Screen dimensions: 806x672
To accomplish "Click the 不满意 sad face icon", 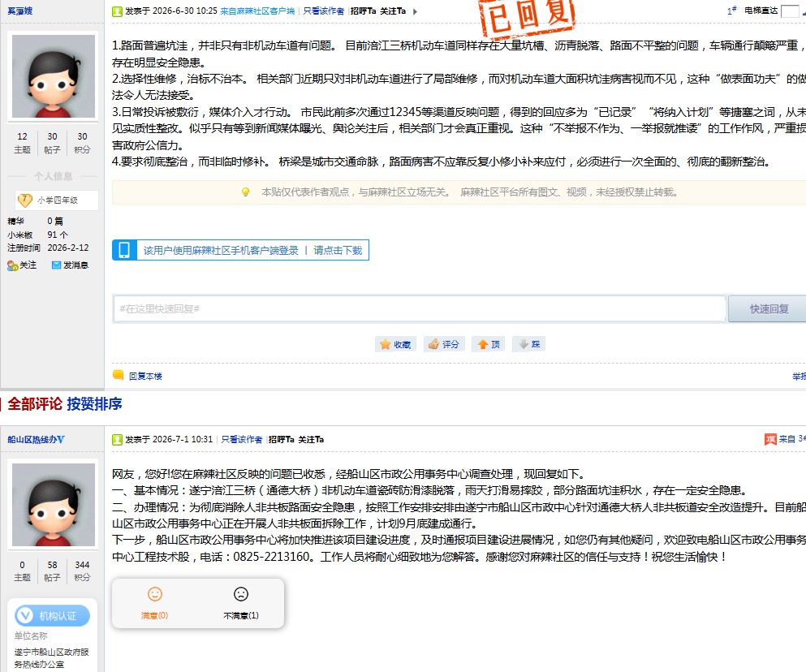I will (x=240, y=594).
